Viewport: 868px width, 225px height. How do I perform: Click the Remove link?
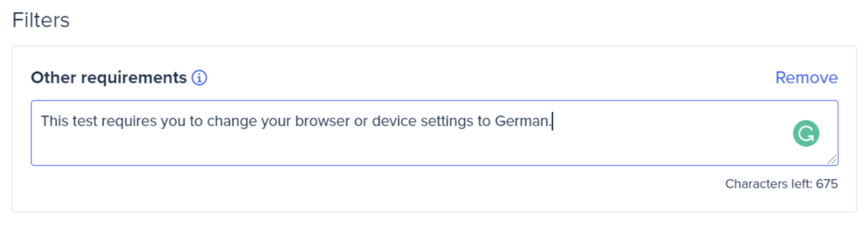coord(806,78)
